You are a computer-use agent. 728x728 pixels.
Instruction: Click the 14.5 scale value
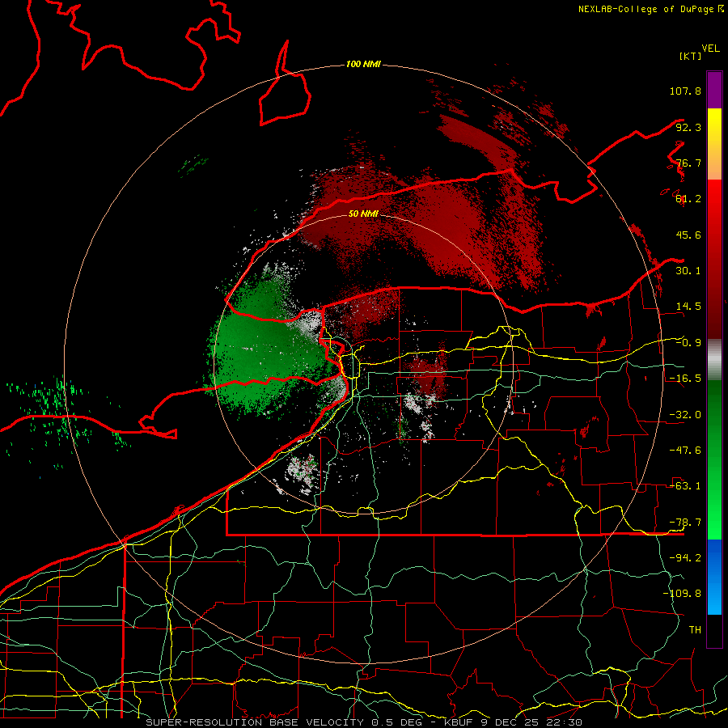688,307
